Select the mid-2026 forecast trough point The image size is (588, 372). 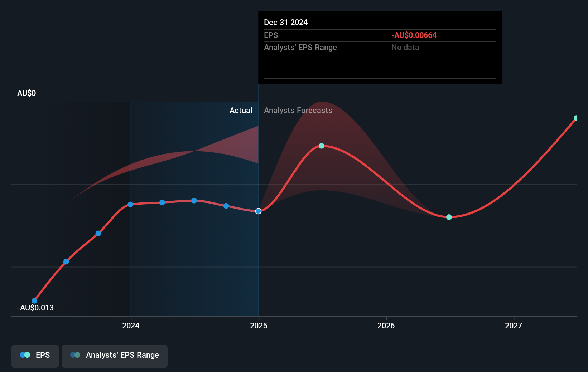(x=449, y=217)
